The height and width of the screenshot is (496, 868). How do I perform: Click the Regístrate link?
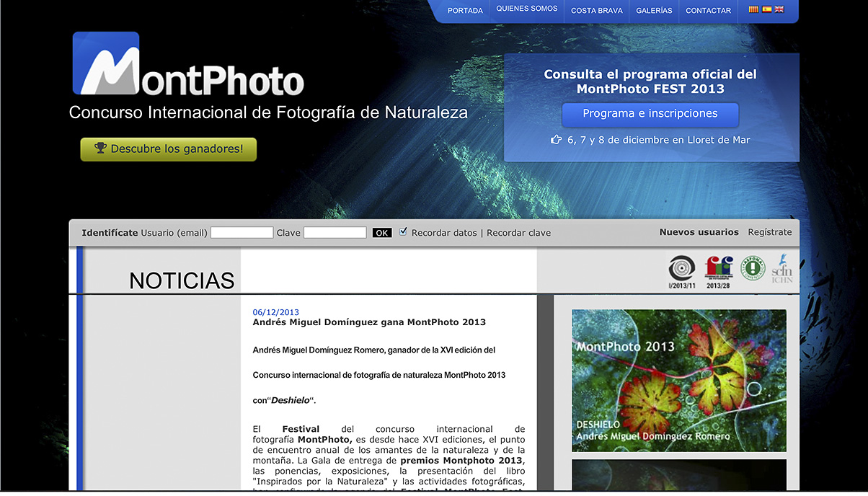pos(770,232)
